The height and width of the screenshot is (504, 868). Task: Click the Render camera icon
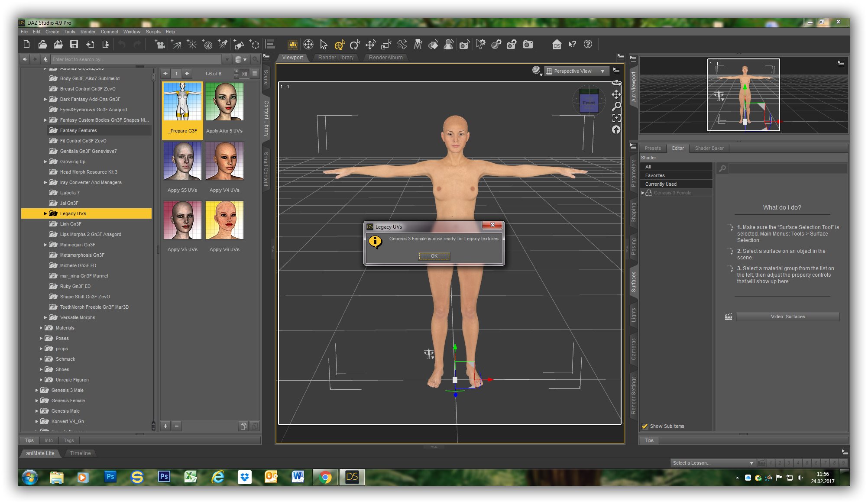[528, 44]
